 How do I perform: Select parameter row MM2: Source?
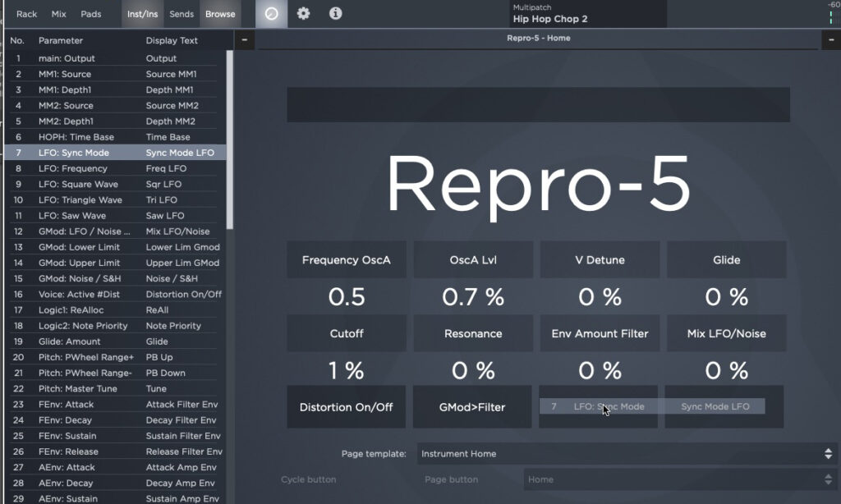click(x=115, y=106)
